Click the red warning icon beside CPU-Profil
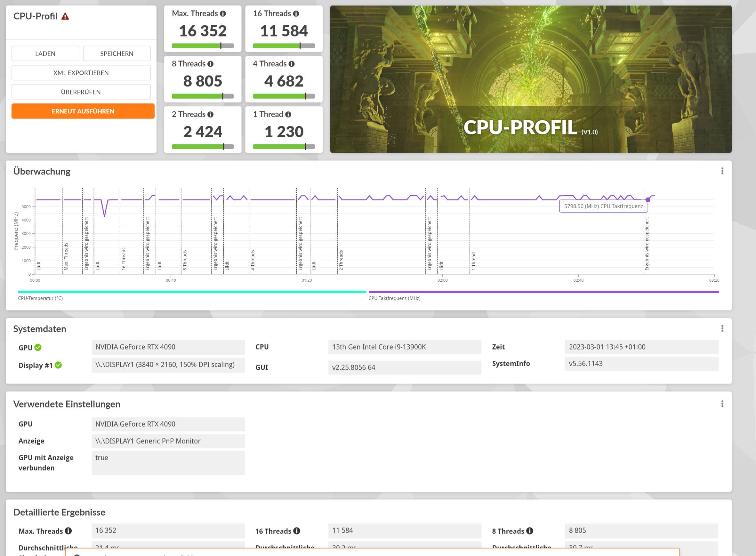Viewport: 756px width, 556px height. 65,16
